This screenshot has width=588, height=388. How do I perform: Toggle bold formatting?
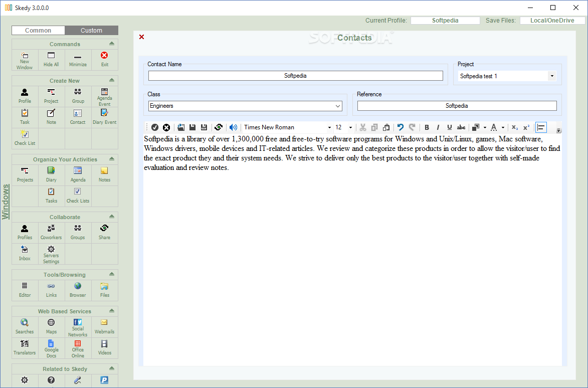[x=427, y=127]
